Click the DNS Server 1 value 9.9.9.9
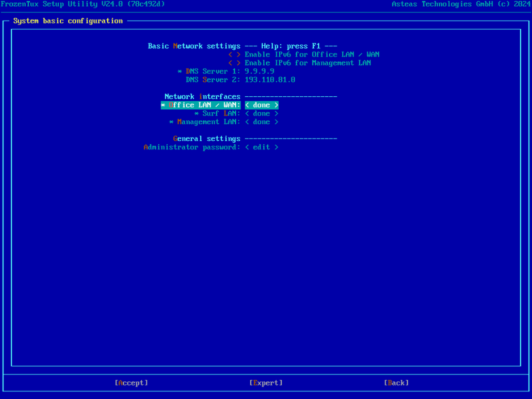The width and height of the screenshot is (532, 399). pyautogui.click(x=259, y=71)
